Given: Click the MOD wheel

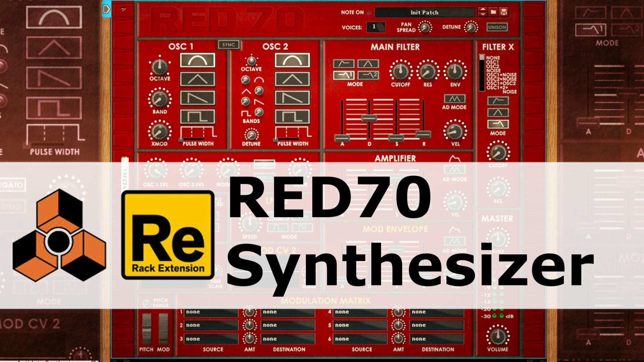Looking at the screenshot, I should point(163,329).
